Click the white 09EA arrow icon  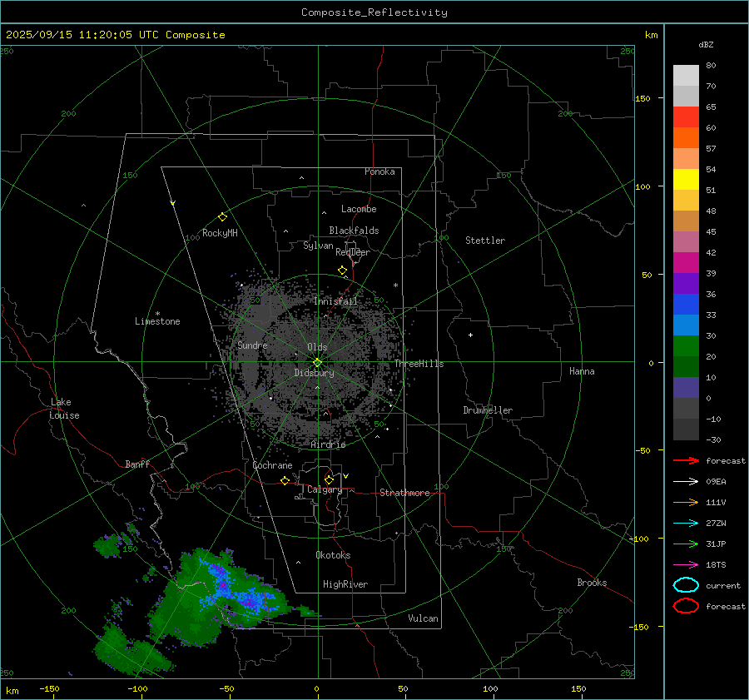(x=686, y=481)
